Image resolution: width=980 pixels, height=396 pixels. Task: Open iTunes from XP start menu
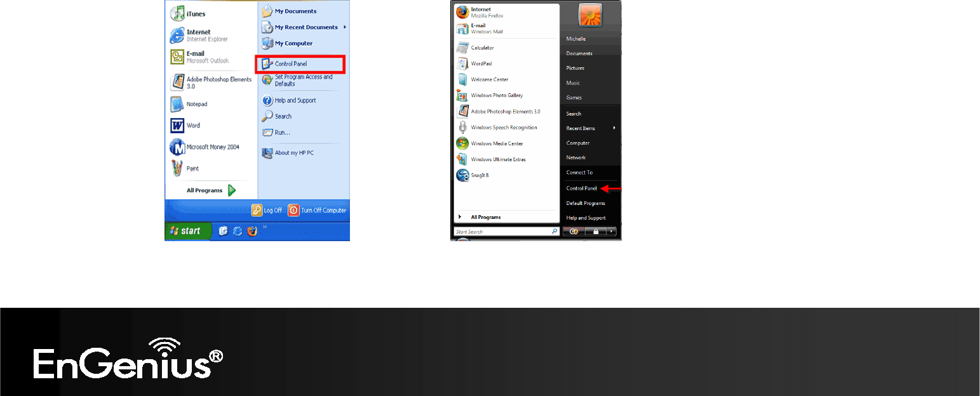click(188, 13)
